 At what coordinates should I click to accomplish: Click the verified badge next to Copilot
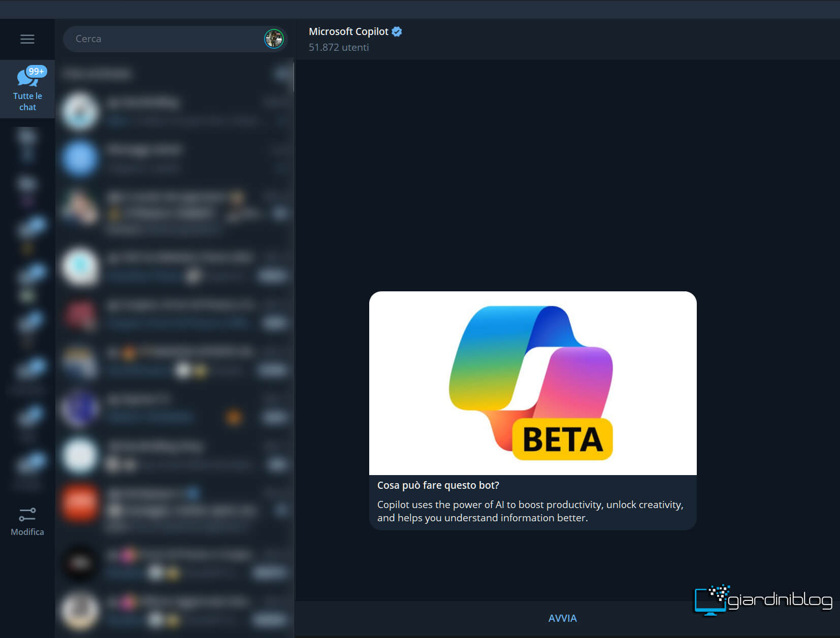(x=397, y=31)
